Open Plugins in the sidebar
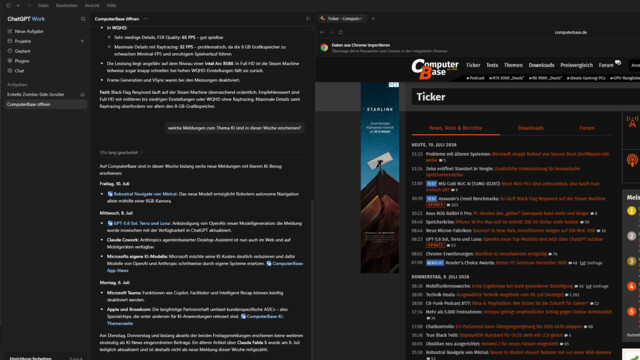The width and height of the screenshot is (640, 360). (x=22, y=61)
